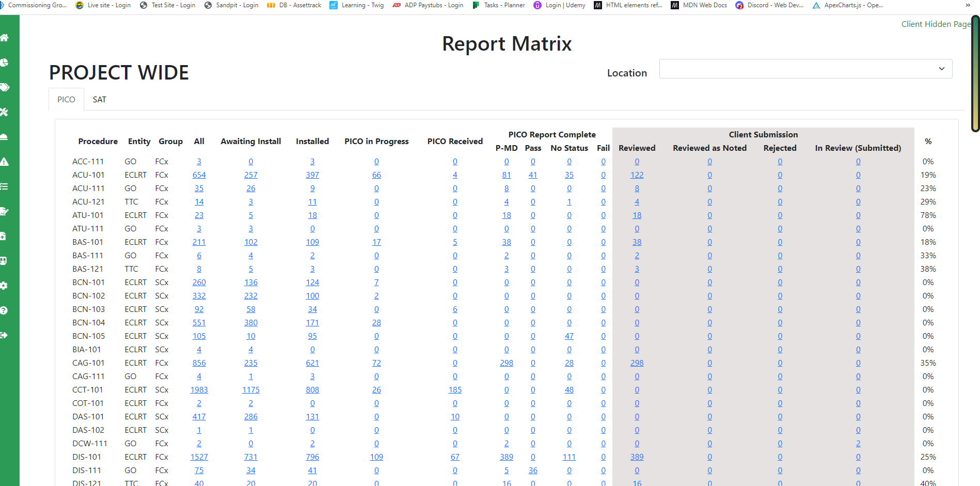The width and height of the screenshot is (980, 486).
Task: Open the Client Hidden Page link
Action: pos(935,24)
